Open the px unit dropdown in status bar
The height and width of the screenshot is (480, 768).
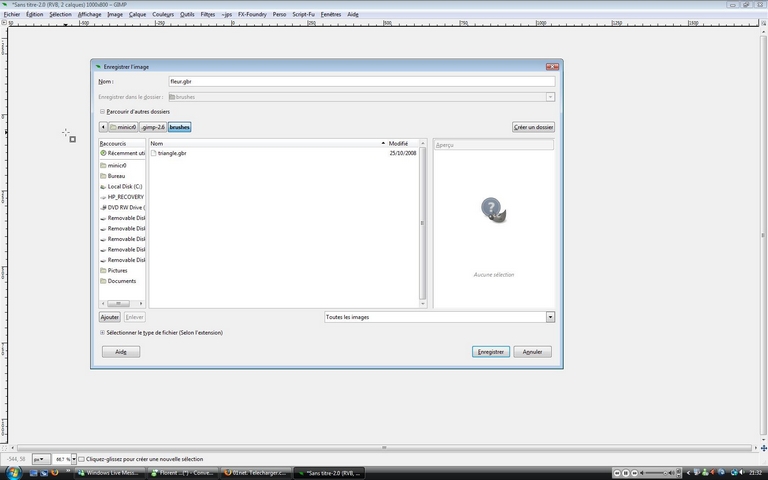tap(41, 459)
